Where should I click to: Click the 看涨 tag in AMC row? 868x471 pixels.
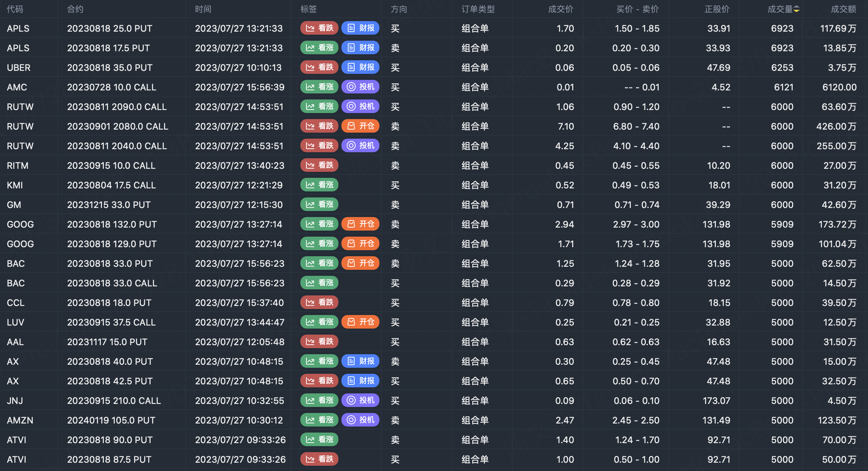tap(319, 87)
